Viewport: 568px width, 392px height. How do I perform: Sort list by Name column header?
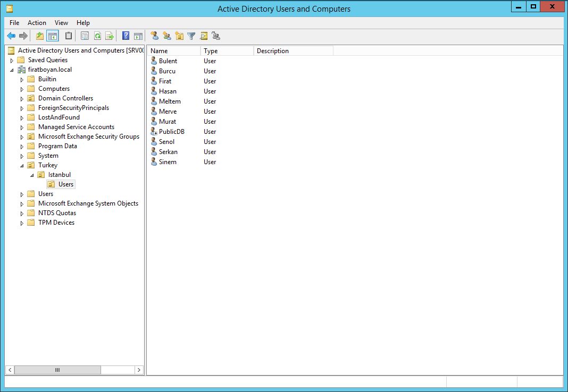click(174, 51)
